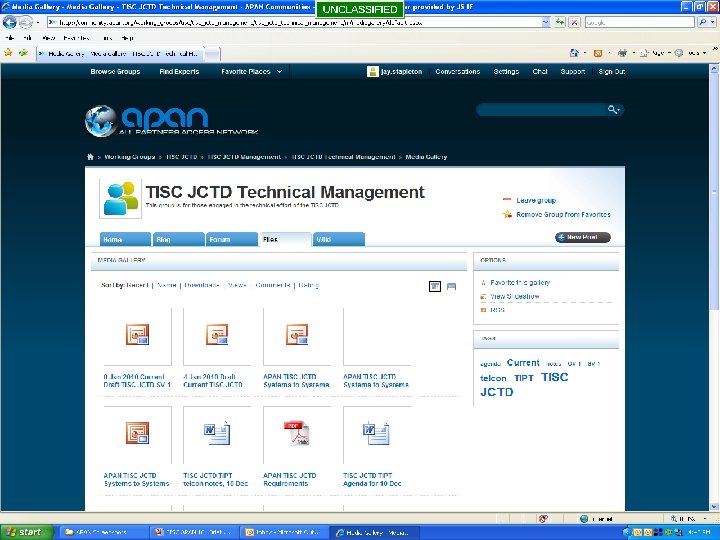The height and width of the screenshot is (540, 720).
Task: Open the folder window in taskbar
Action: click(103, 532)
